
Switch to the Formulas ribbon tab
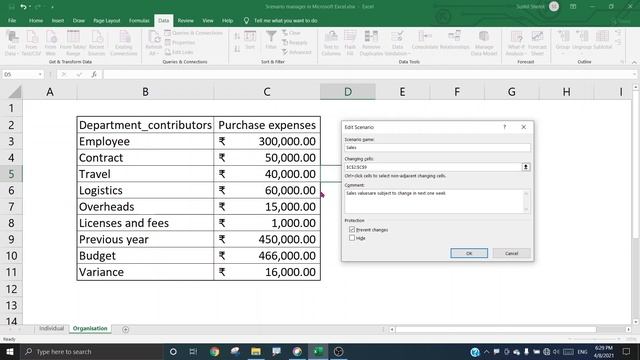click(x=139, y=20)
